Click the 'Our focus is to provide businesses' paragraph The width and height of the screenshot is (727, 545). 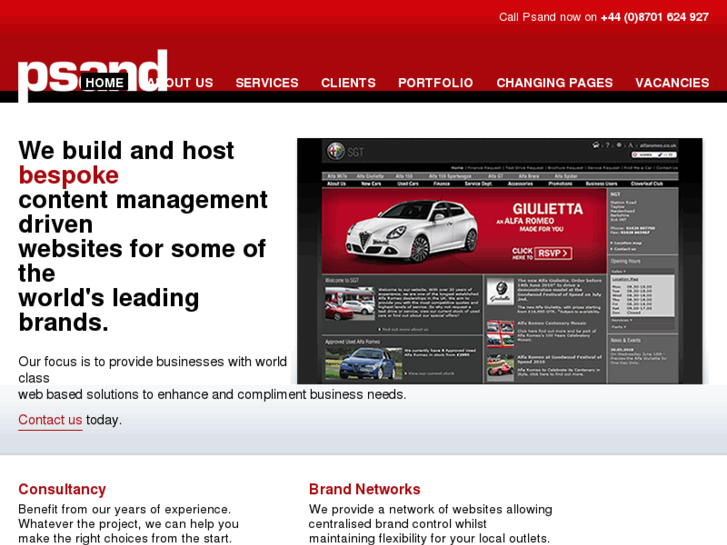(212, 378)
